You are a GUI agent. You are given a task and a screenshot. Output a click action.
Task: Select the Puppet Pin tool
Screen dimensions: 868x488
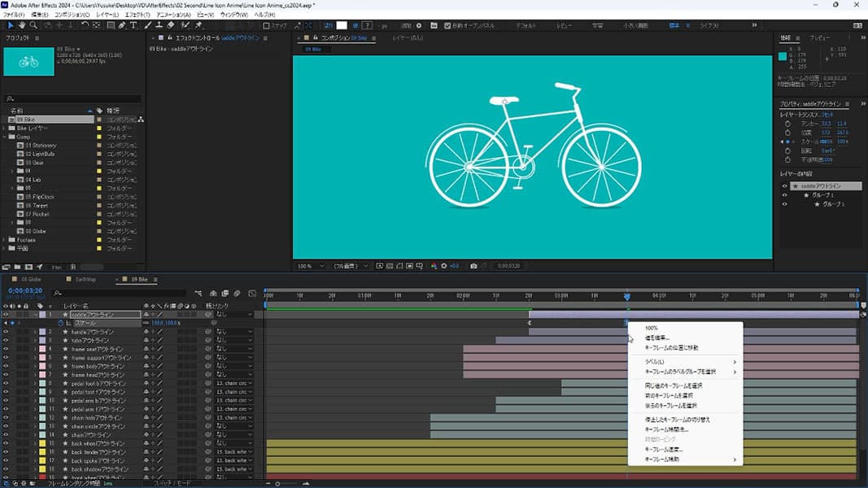198,25
